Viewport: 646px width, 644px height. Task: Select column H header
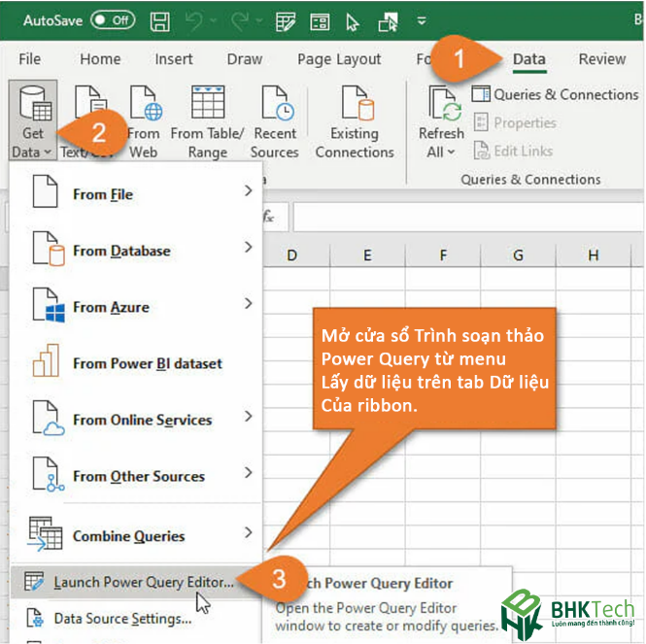point(594,255)
